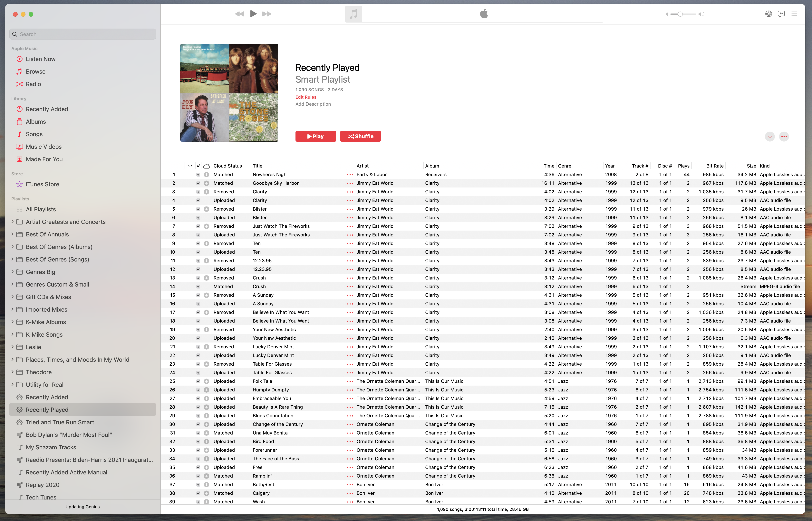Click download icon beside Nowheres Nigh
This screenshot has height=521, width=812.
point(206,175)
